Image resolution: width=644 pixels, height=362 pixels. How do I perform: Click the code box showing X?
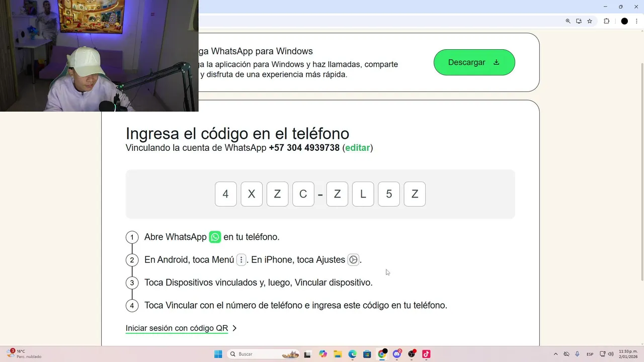pyautogui.click(x=252, y=194)
